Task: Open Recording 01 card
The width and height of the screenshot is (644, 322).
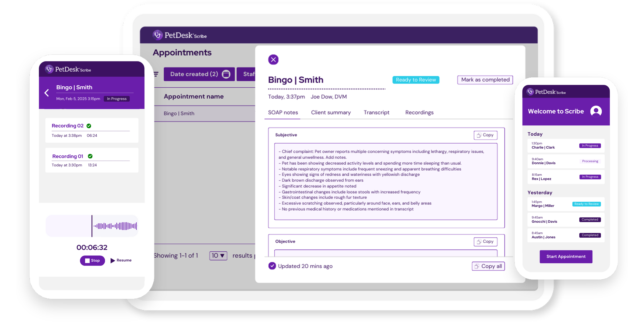Action: (92, 160)
